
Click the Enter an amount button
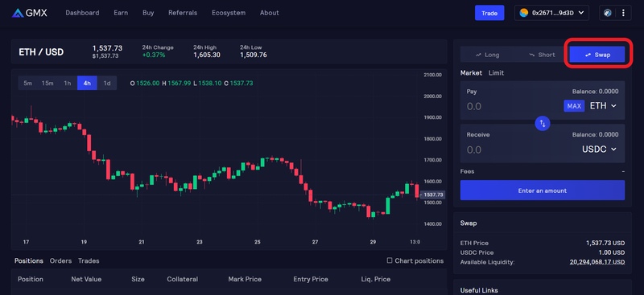click(x=543, y=191)
